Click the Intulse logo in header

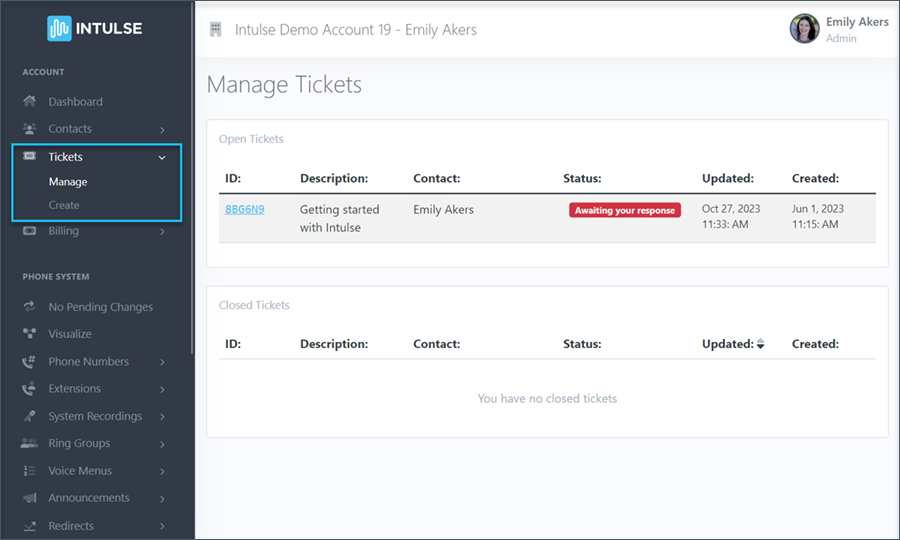coord(95,28)
